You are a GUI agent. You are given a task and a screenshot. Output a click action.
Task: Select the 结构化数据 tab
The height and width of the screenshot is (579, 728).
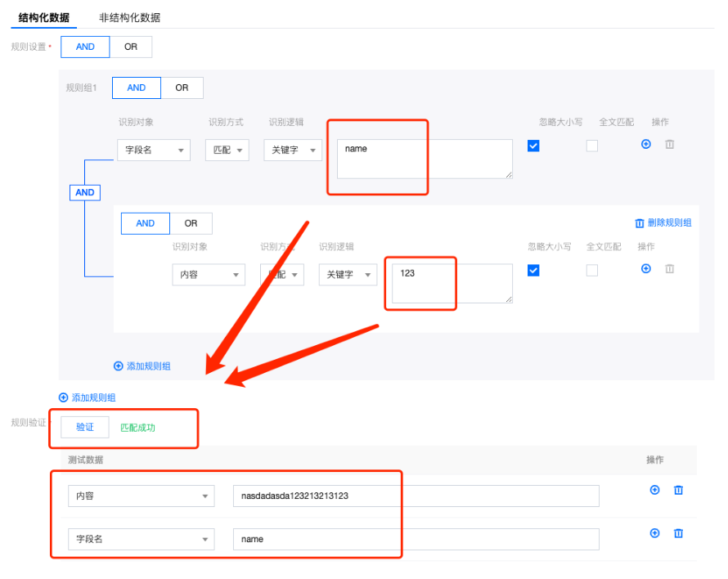44,17
